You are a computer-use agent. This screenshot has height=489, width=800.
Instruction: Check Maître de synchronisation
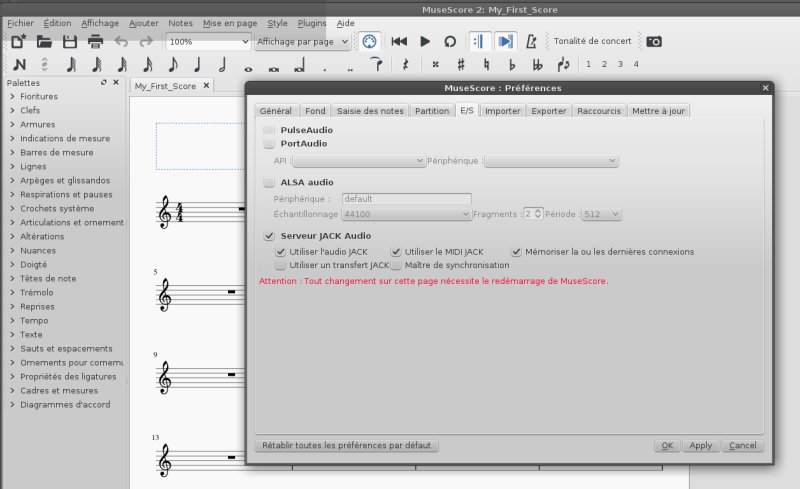tap(395, 265)
